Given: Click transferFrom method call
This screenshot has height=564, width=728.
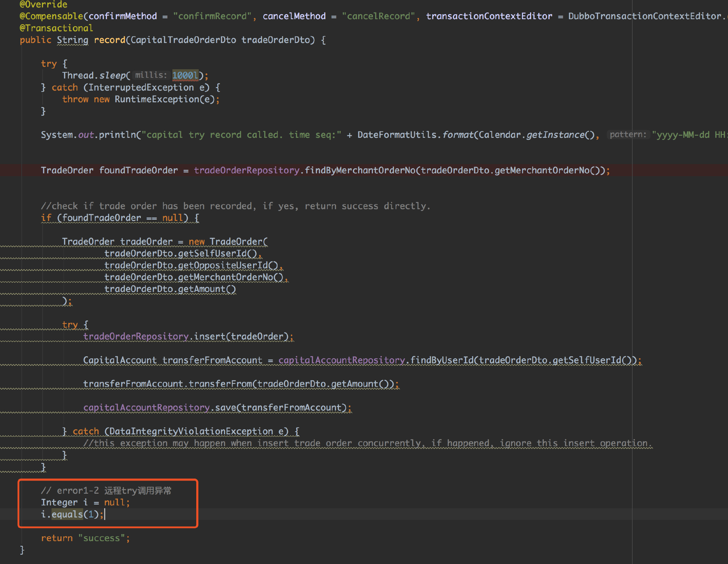Looking at the screenshot, I should [220, 384].
